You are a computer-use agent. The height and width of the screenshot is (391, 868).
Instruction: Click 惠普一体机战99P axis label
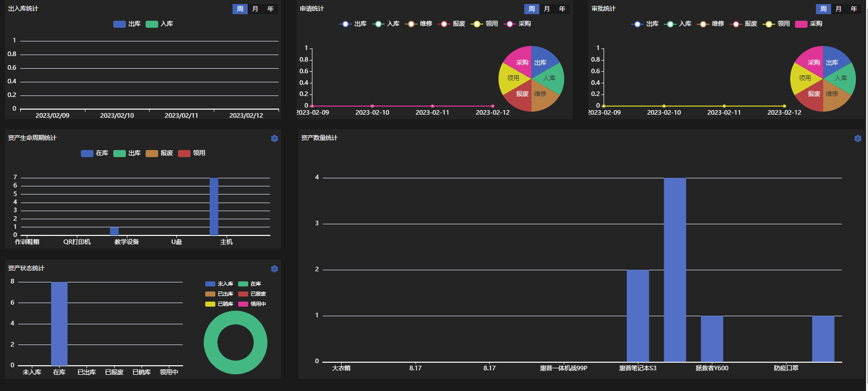click(x=564, y=368)
